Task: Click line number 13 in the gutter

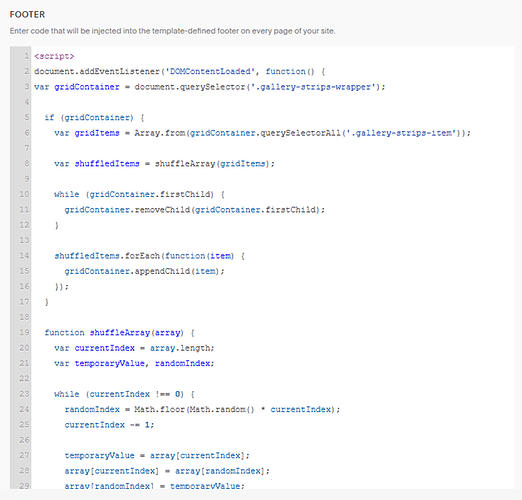Action: click(24, 240)
